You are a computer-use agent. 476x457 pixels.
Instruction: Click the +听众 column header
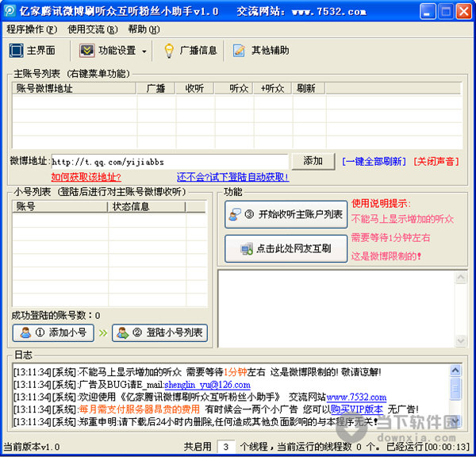[x=273, y=88]
